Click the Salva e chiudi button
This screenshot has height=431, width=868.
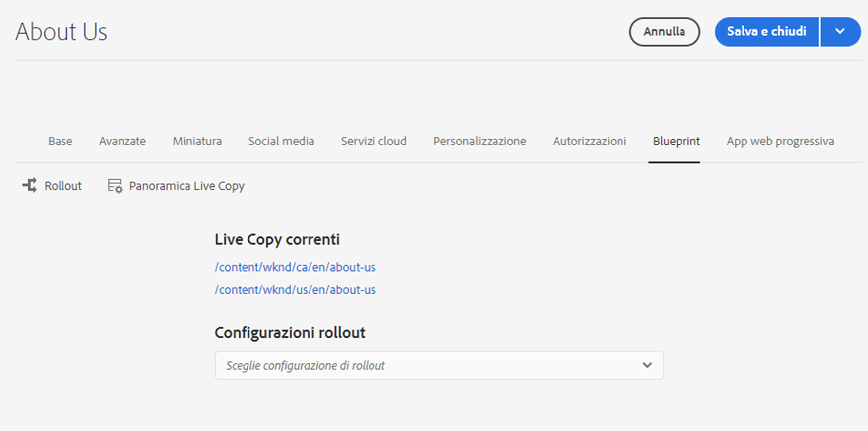pyautogui.click(x=766, y=32)
